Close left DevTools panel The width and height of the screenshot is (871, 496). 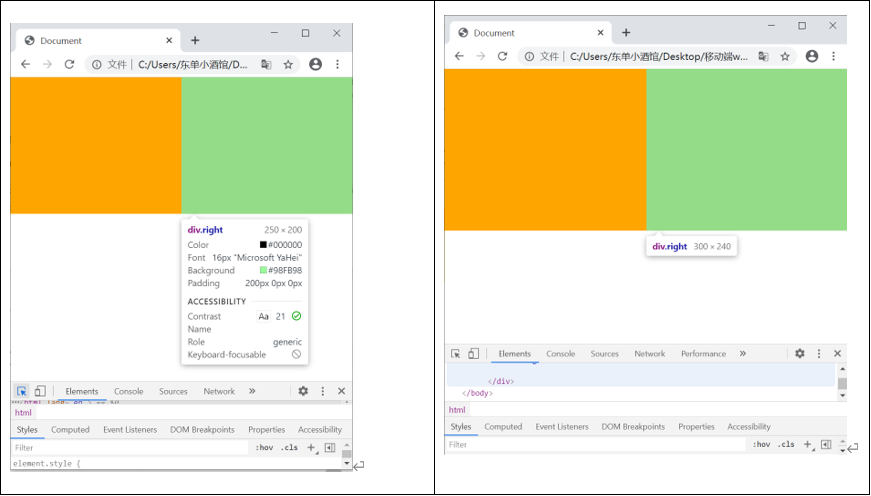point(341,391)
